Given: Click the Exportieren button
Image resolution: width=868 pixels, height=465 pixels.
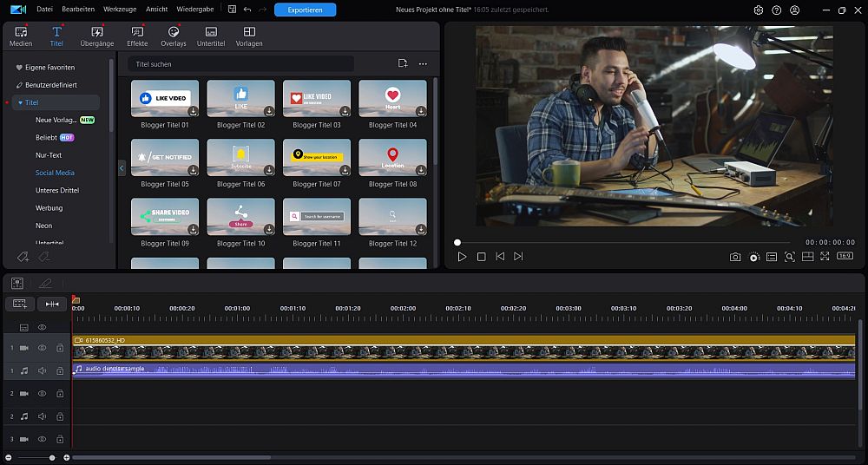Looking at the screenshot, I should point(305,10).
